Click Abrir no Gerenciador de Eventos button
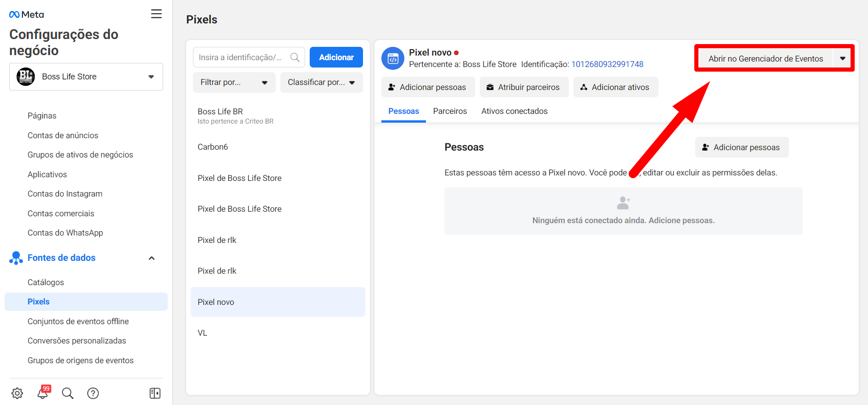The width and height of the screenshot is (868, 405). tap(766, 58)
